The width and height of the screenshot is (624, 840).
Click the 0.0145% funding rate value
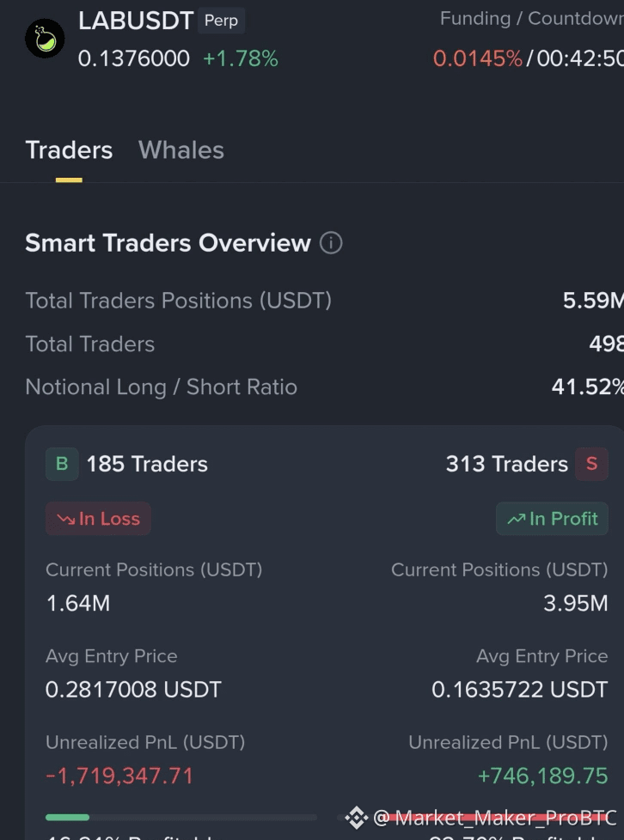point(478,58)
